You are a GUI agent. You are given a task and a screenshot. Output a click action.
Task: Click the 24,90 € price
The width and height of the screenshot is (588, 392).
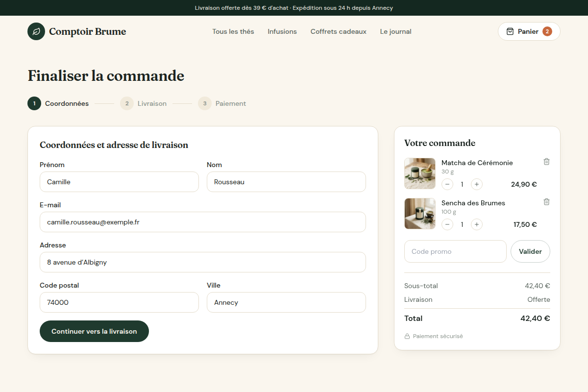tap(524, 184)
